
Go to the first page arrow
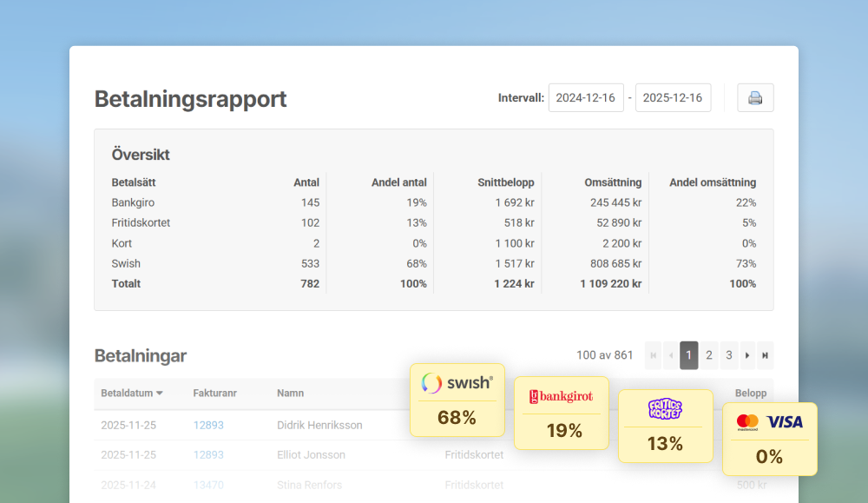[654, 355]
